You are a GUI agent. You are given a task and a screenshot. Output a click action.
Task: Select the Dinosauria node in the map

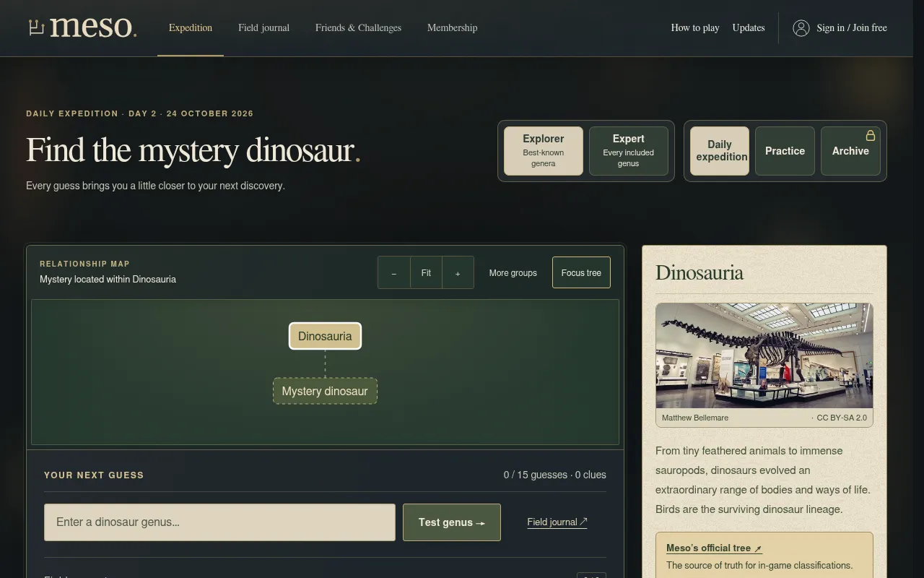coord(325,336)
